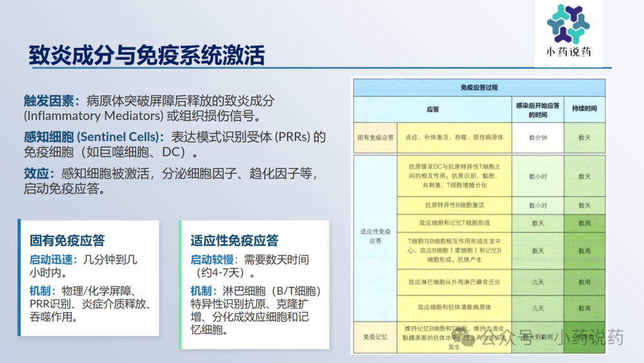Click the "应答" column header
644x363 pixels.
tap(432, 109)
